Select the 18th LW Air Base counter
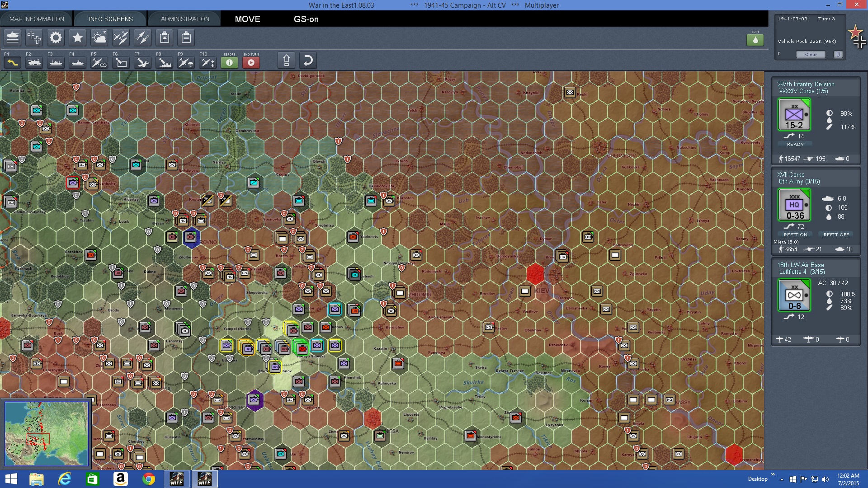 [x=794, y=296]
